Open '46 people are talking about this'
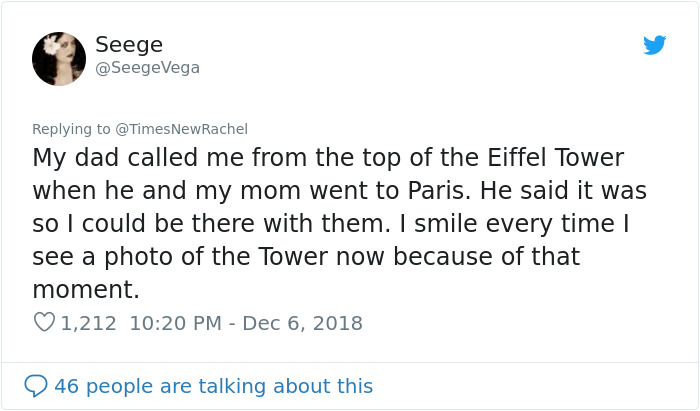The height and width of the screenshot is (411, 700). [x=213, y=385]
